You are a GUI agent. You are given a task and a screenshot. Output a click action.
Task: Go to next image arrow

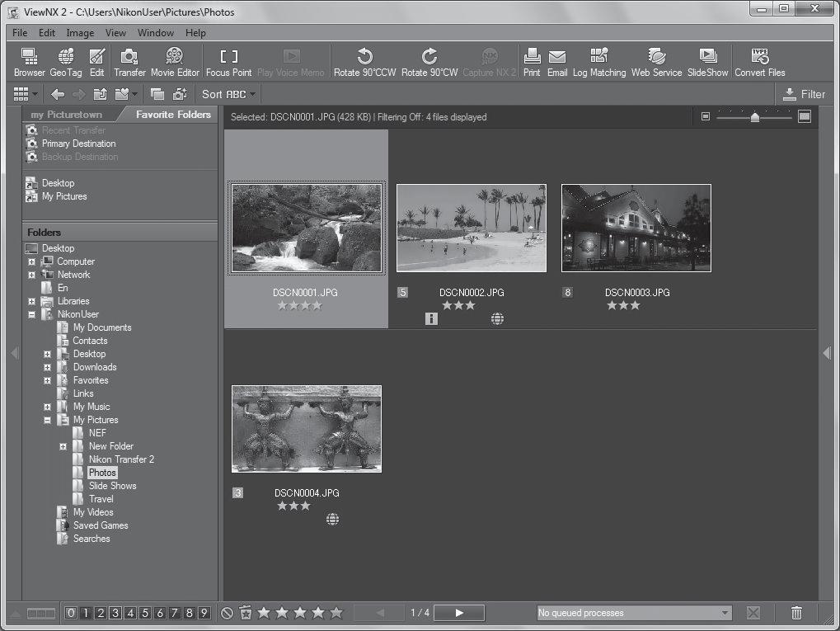[x=459, y=612]
